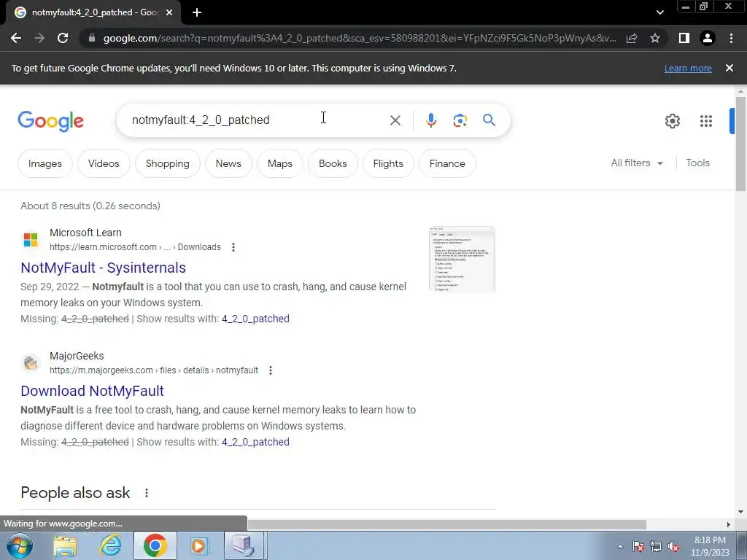Reload the current page
The image size is (747, 560).
click(x=63, y=38)
